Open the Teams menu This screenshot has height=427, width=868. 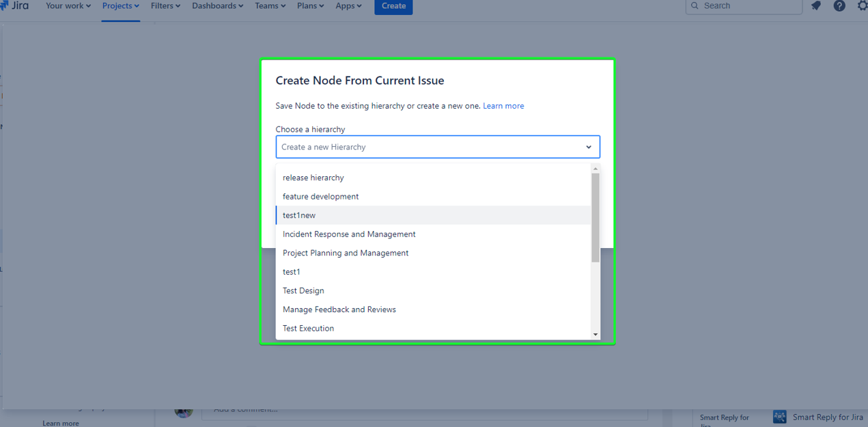point(270,5)
